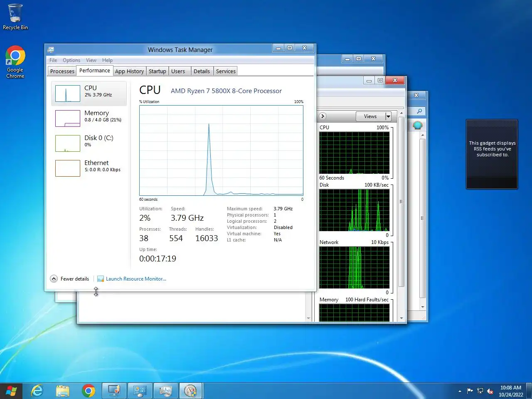Viewport: 532px width, 399px height.
Task: Click the main CPU utilization graph
Action: click(221, 150)
